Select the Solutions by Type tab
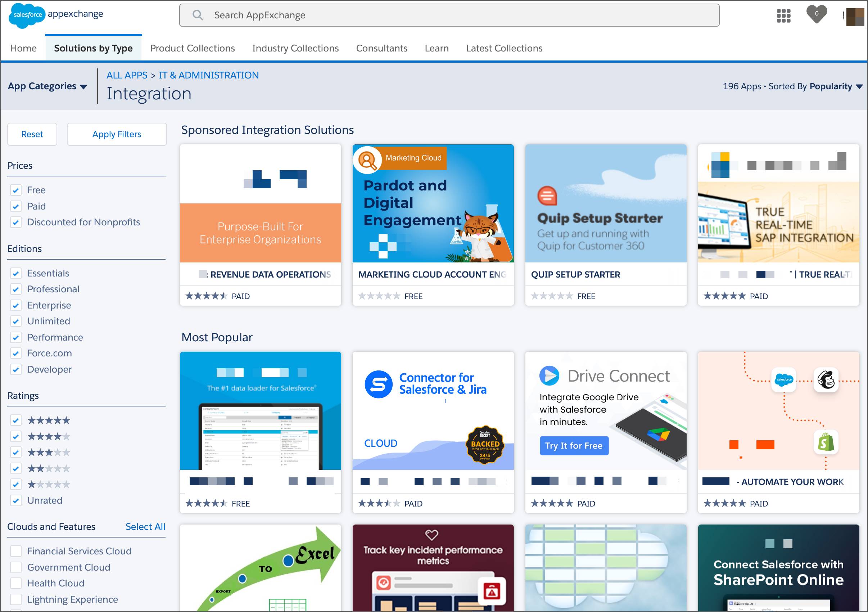 pos(93,48)
